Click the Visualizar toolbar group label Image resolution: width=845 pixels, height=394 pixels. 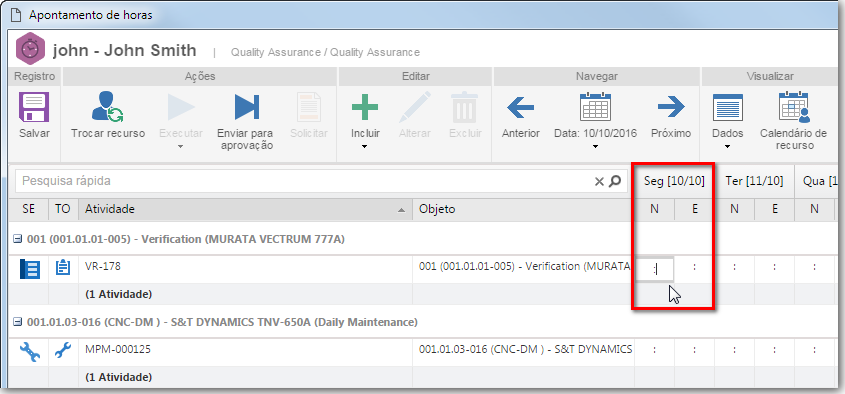tap(770, 77)
